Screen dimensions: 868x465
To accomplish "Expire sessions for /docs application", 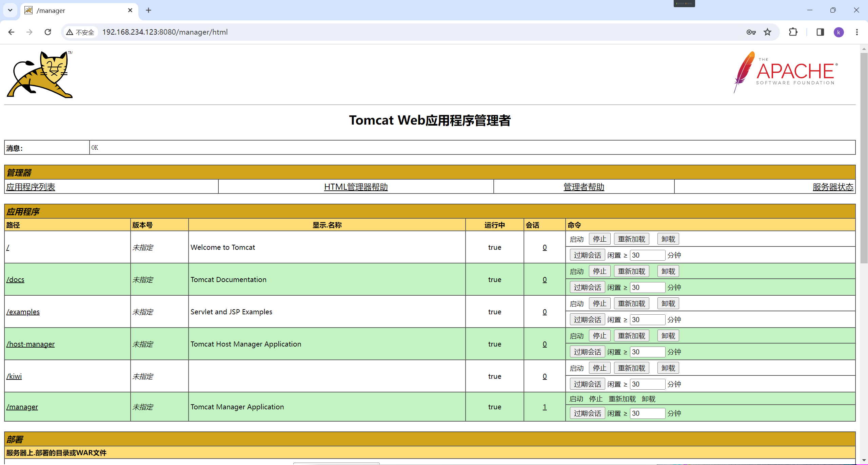I will (587, 287).
